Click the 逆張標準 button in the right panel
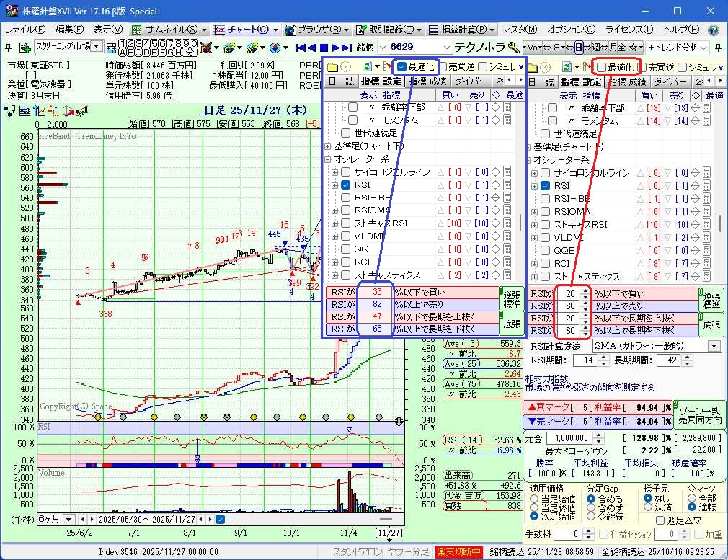728x560 pixels. (x=712, y=299)
